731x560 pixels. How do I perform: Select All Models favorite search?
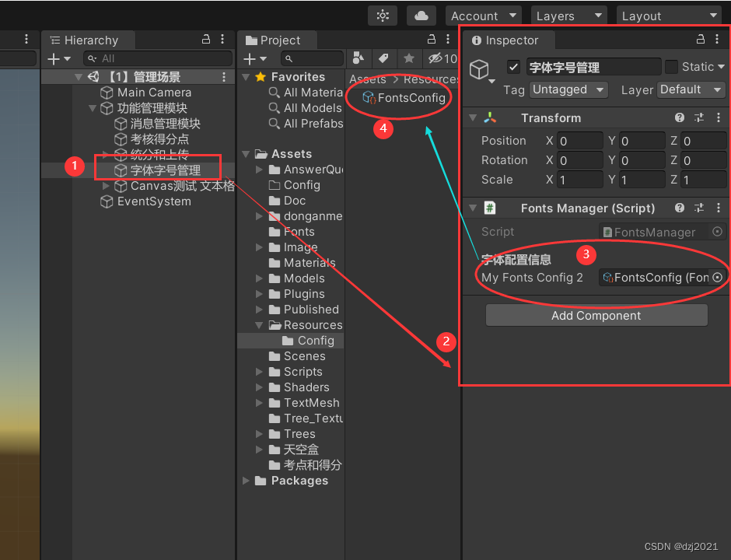pyautogui.click(x=306, y=108)
